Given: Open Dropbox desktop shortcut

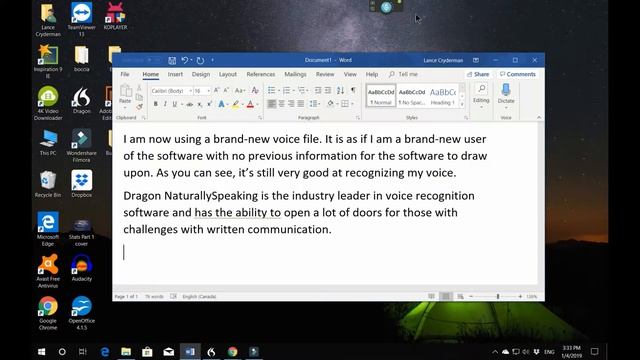Looking at the screenshot, I should click(82, 184).
